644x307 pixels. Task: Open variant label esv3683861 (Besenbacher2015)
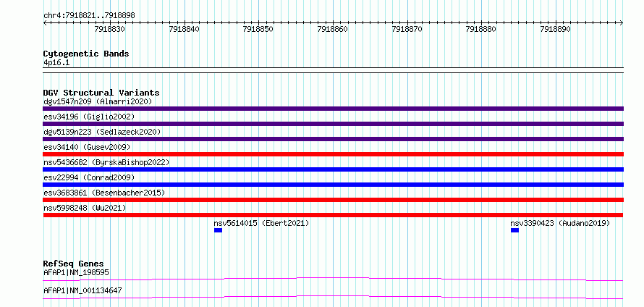point(104,193)
